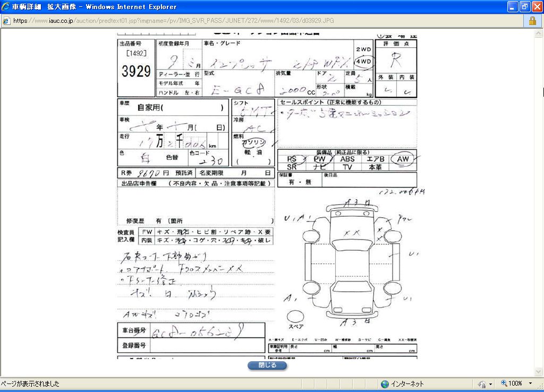The height and width of the screenshot is (392, 544).
Task: Click the page icon beside the URL
Action: (6, 21)
